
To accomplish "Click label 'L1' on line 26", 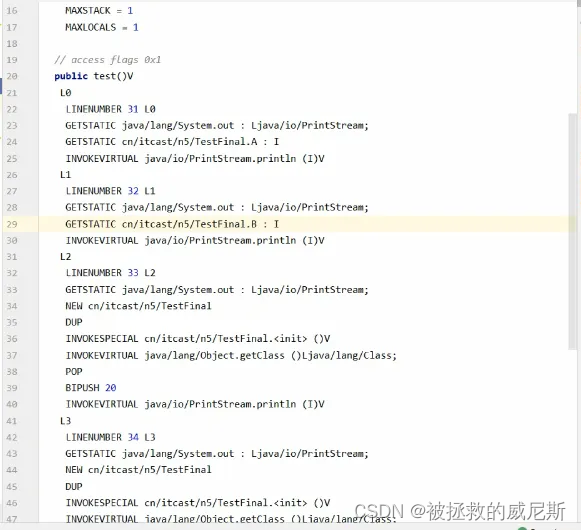I will 65,174.
